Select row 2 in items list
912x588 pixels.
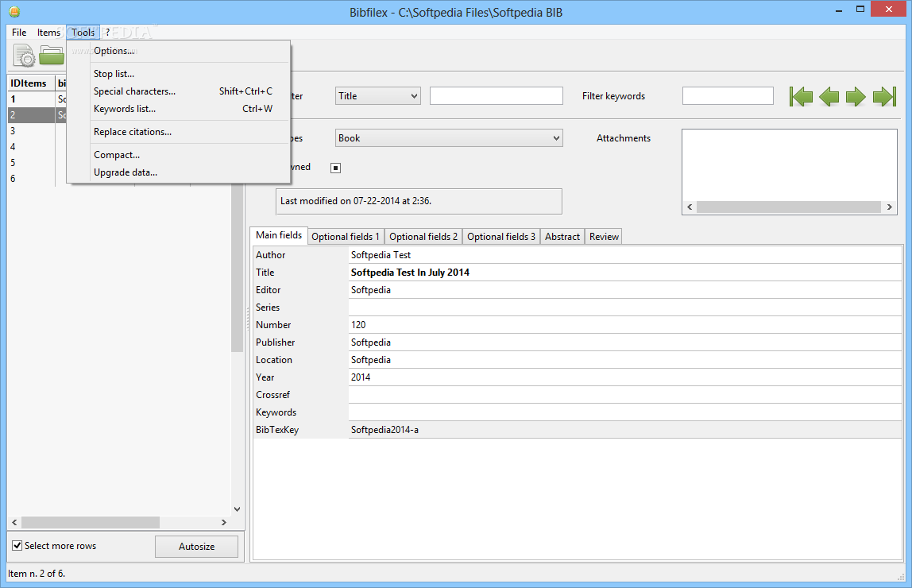point(37,115)
